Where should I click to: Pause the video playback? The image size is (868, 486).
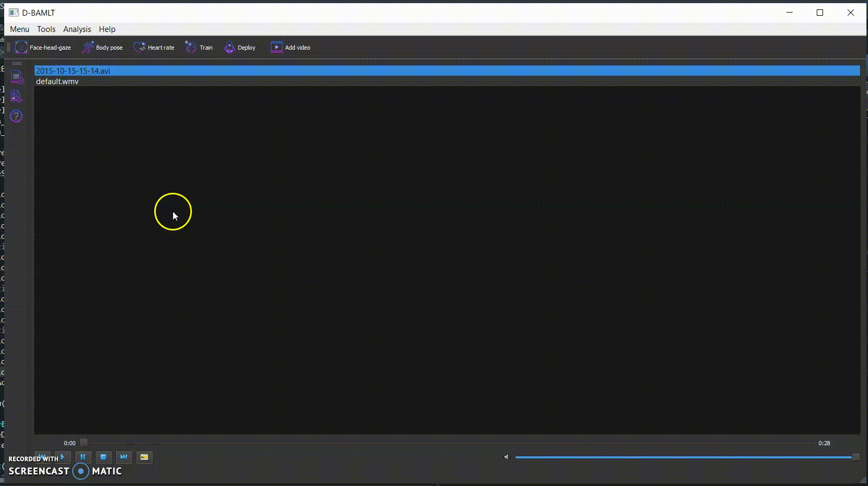(x=83, y=457)
